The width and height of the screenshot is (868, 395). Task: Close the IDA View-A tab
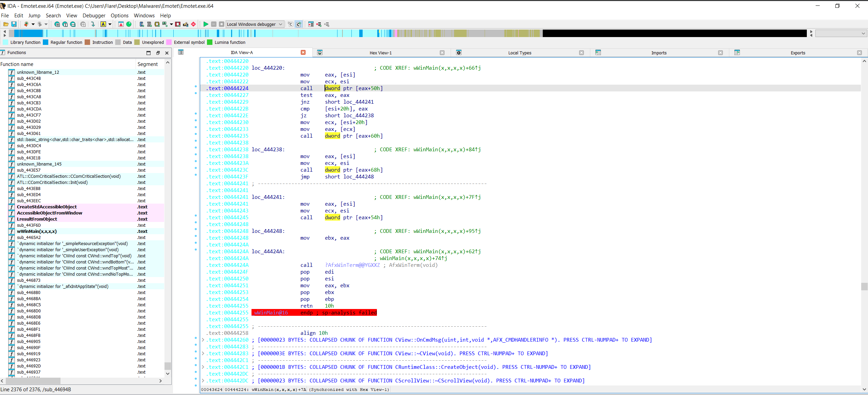pyautogui.click(x=303, y=52)
